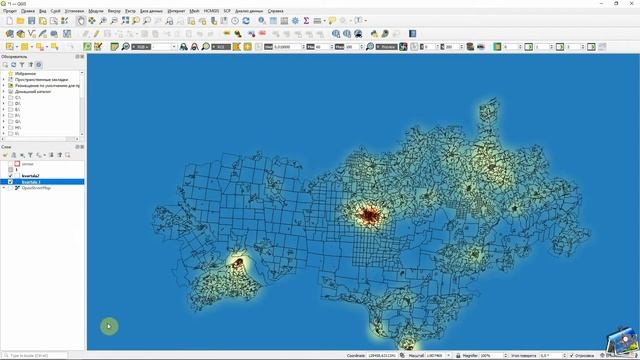640x360 pixels.
Task: Click the Zoom to Layer icon
Action: (x=147, y=20)
